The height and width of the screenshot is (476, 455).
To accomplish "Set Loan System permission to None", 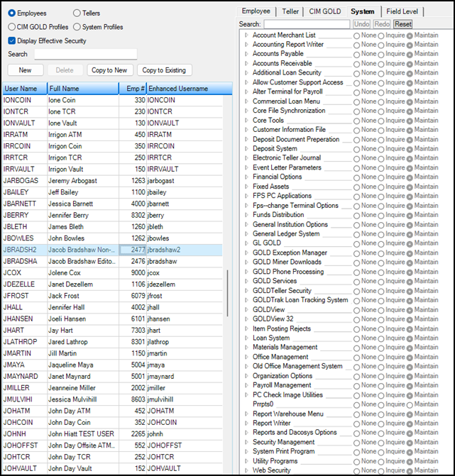I will [x=356, y=338].
